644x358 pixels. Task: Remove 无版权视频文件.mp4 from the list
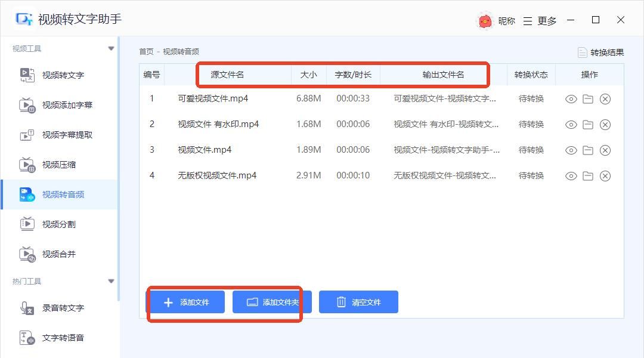tap(605, 175)
